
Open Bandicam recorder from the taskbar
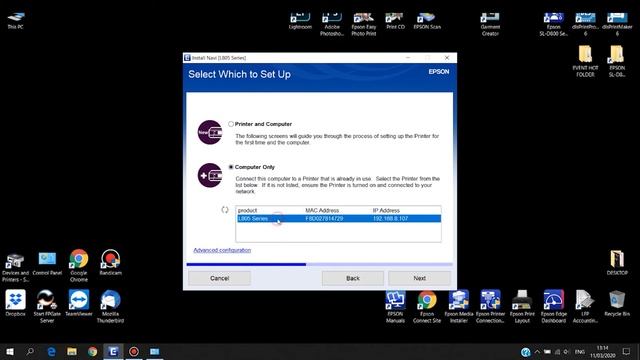[x=134, y=351]
